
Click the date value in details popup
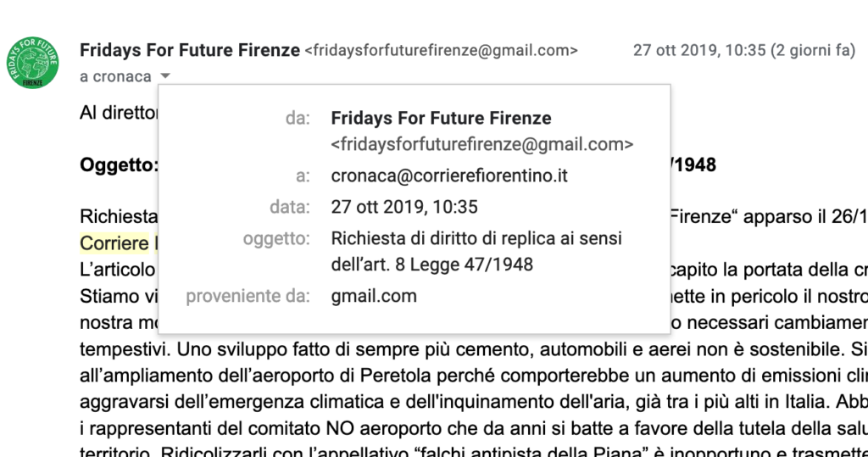pos(404,207)
